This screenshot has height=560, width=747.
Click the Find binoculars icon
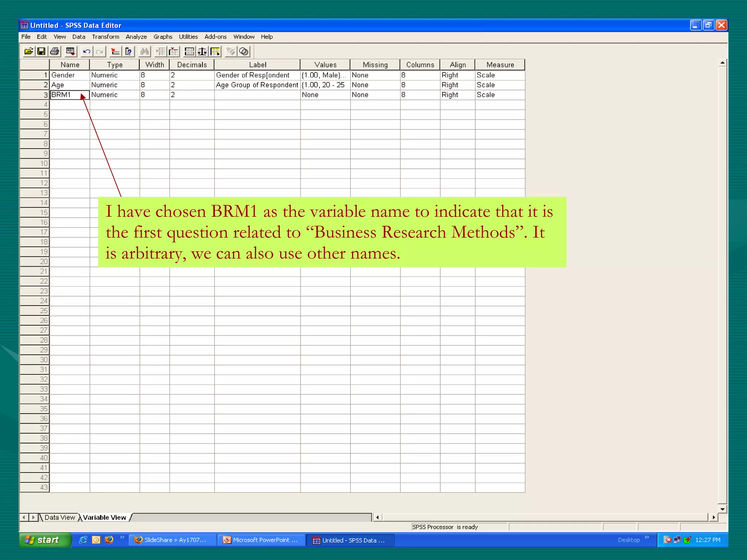pyautogui.click(x=145, y=51)
